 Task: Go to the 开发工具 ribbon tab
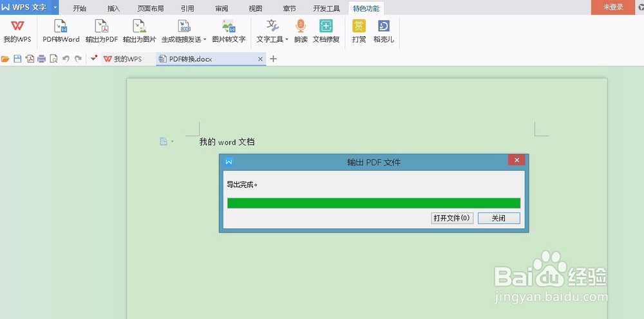coord(327,8)
